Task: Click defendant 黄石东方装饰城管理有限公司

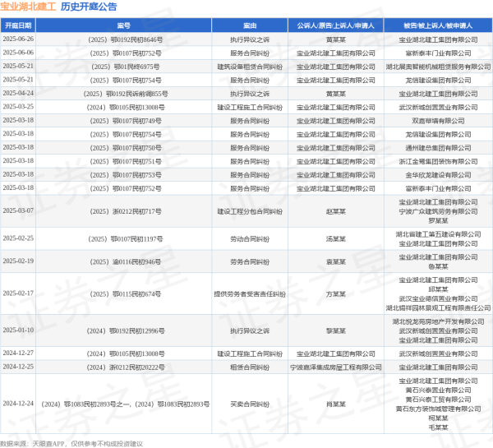Action: coord(438,409)
